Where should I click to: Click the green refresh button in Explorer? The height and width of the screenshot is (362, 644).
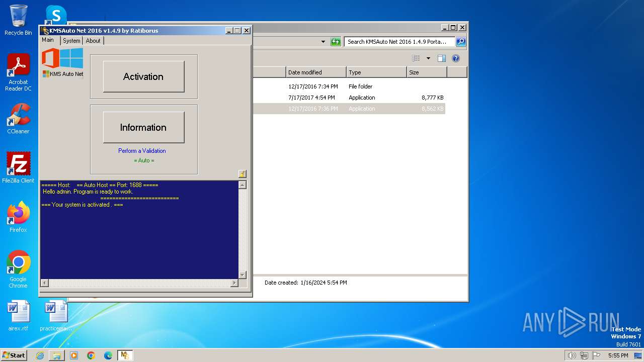point(336,42)
